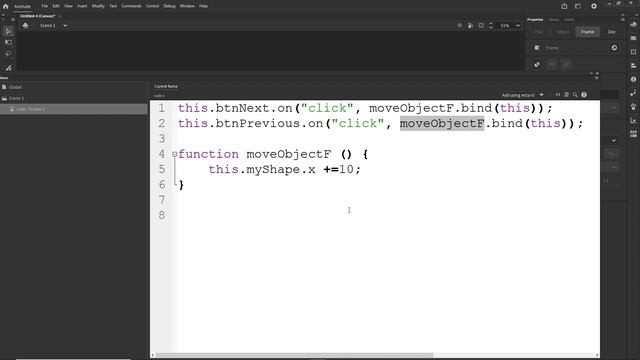
Task: Open the Info panel icon in right dock
Action: (x=633, y=79)
